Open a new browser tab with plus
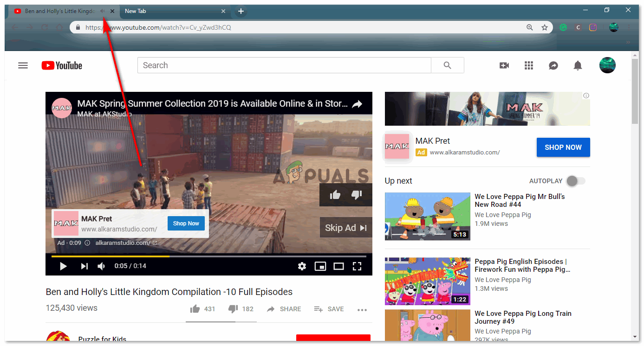This screenshot has width=644, height=346. tap(241, 11)
